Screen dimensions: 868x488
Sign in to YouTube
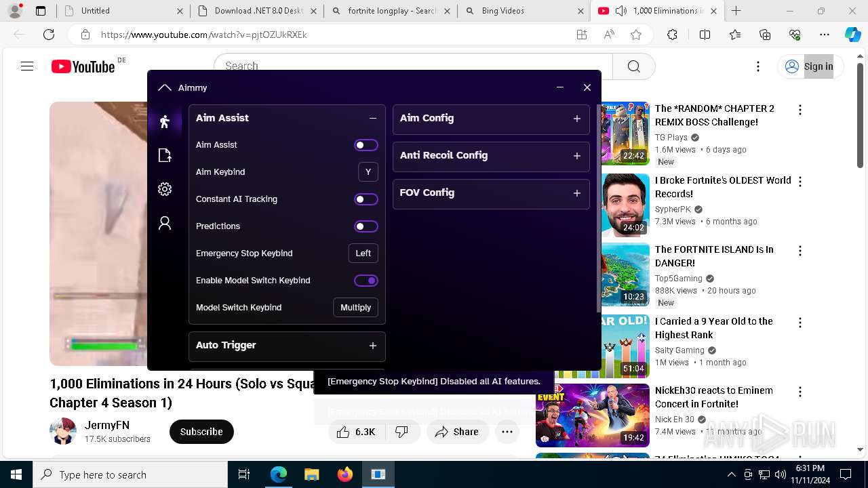coord(809,66)
